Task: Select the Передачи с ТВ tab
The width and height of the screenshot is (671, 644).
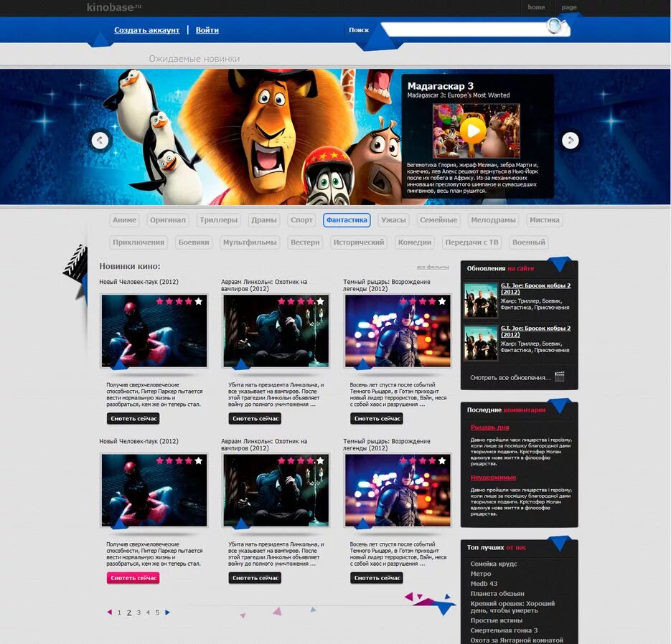Action: point(471,242)
